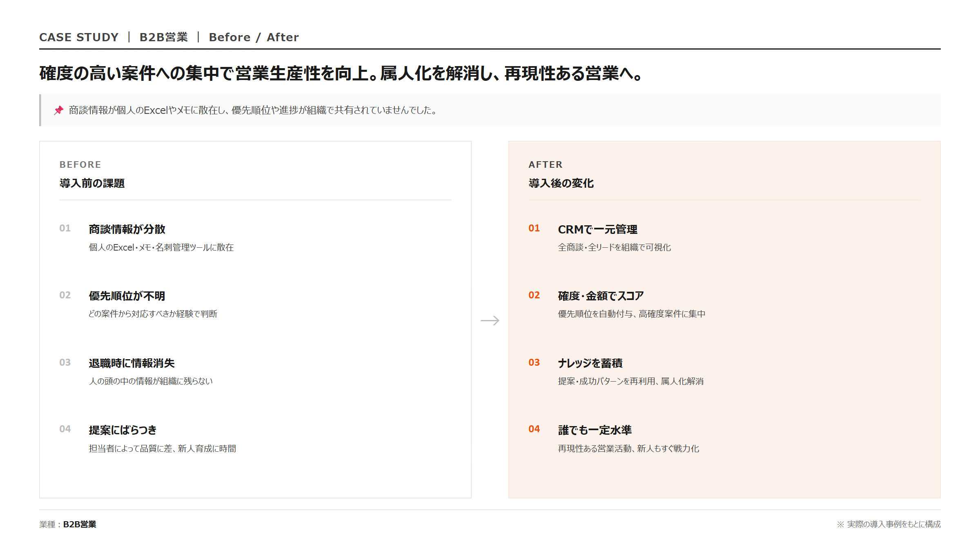Click the Before / After header label
980x551 pixels.
point(254,37)
